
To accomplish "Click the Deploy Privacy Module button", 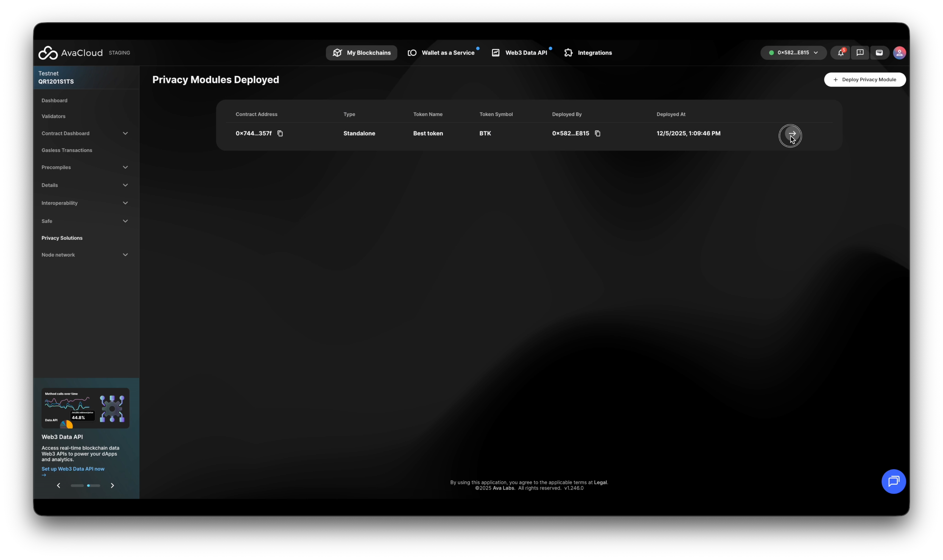I will tap(864, 80).
